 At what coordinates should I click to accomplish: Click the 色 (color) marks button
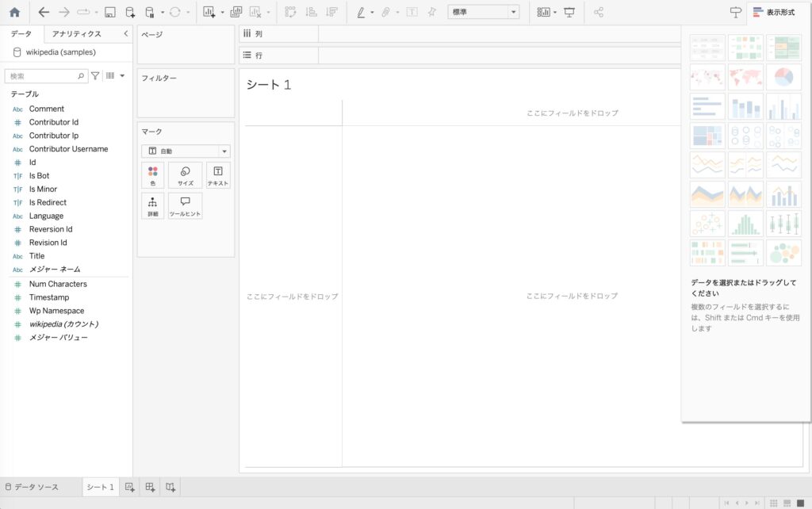pyautogui.click(x=153, y=175)
